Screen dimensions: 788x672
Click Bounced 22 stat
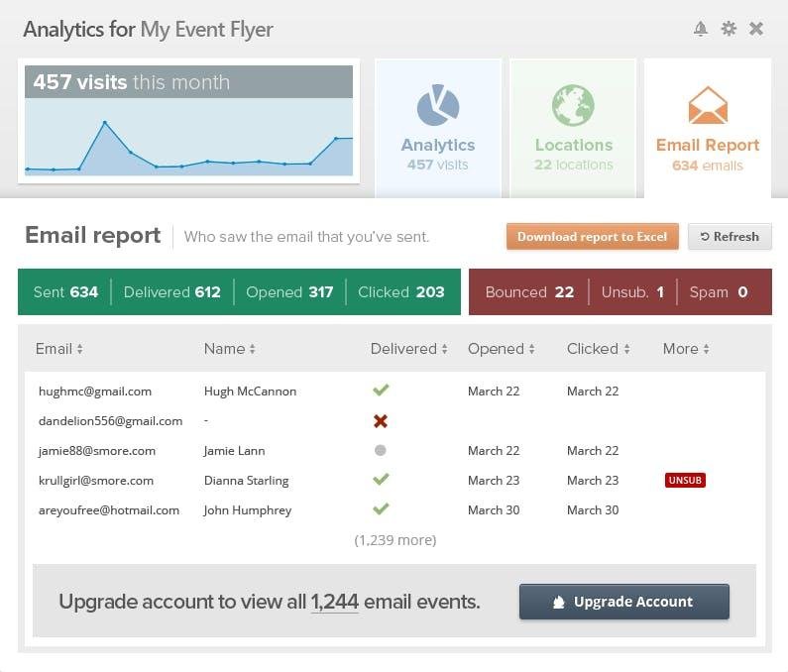tap(529, 292)
